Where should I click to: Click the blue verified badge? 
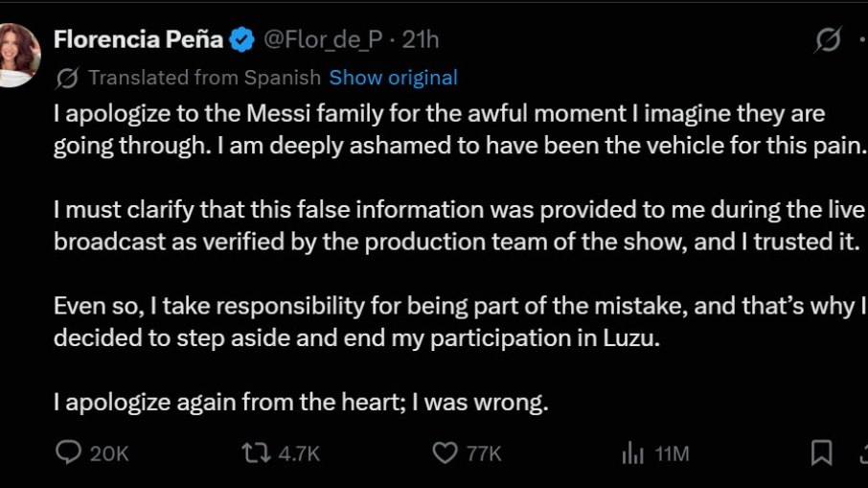(242, 40)
